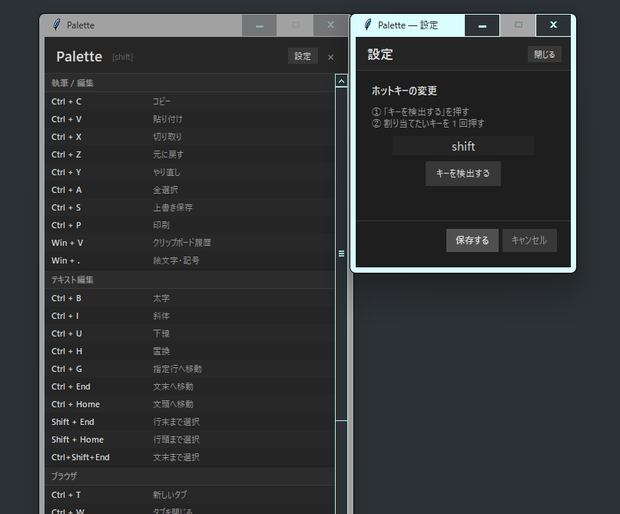Save settings with the 保存する button

click(472, 240)
